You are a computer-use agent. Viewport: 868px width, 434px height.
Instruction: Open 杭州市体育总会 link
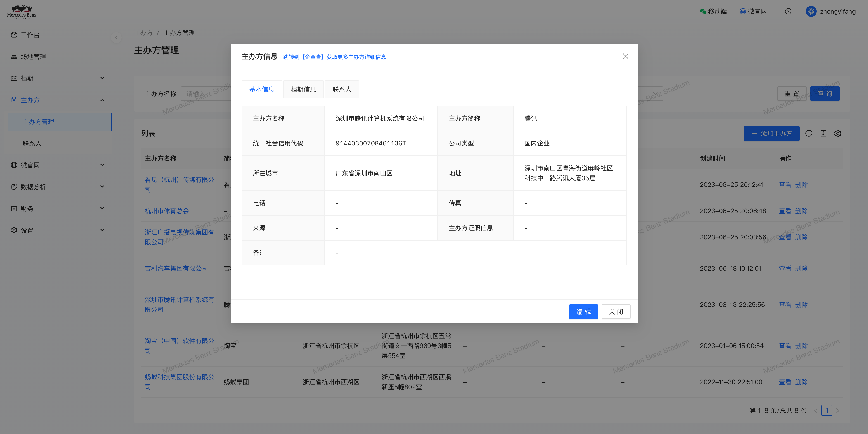tap(167, 211)
